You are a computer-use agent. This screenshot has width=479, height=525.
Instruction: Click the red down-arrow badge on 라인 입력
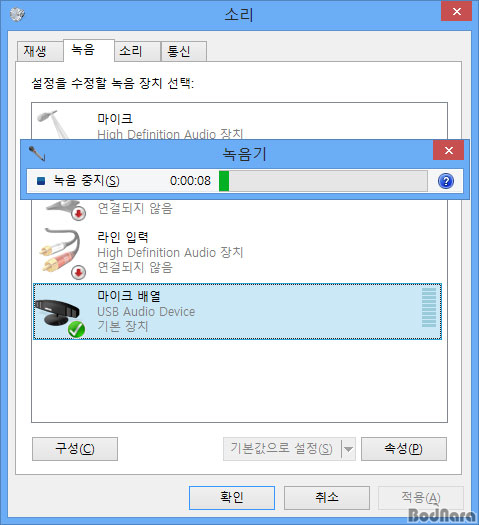79,272
